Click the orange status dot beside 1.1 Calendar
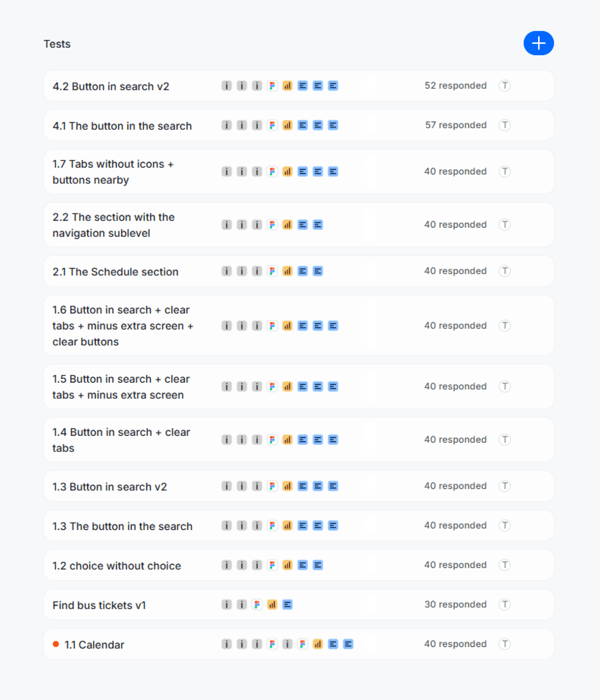This screenshot has height=700, width=600. click(x=56, y=644)
